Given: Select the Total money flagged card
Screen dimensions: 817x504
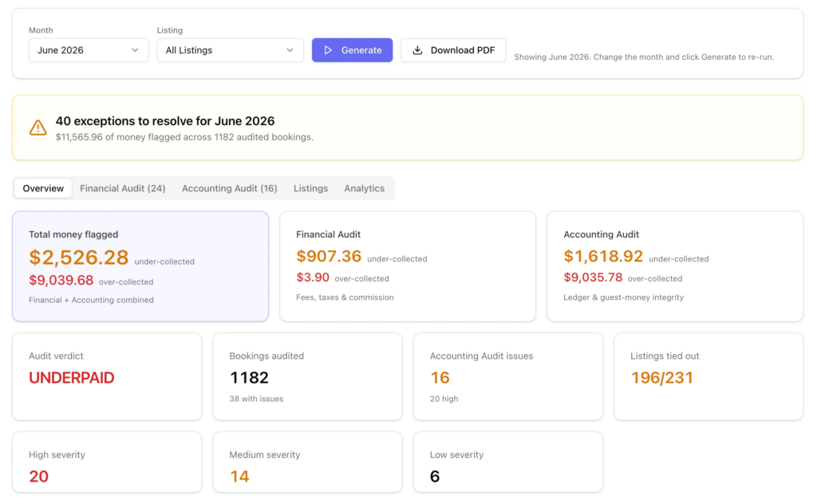Looking at the screenshot, I should click(x=140, y=266).
